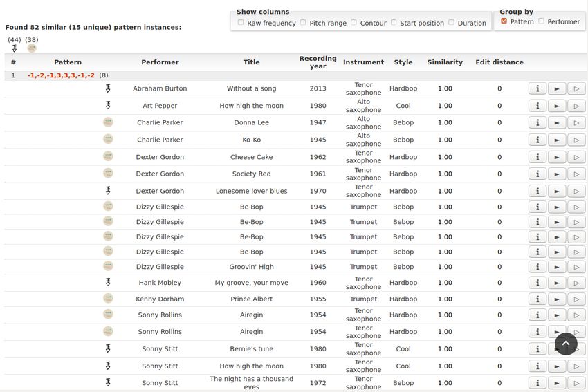The height and width of the screenshot is (392, 588).
Task: Click the scroll-to-top arrow button
Action: (566, 344)
